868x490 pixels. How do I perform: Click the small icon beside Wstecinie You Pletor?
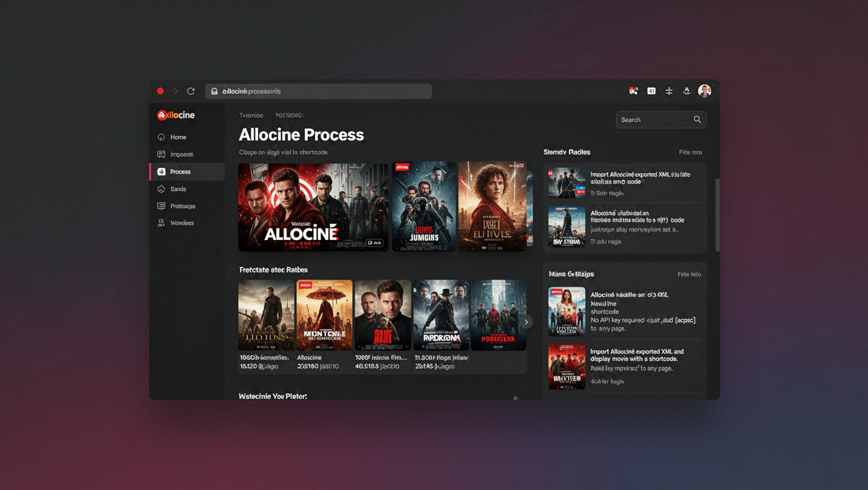tap(516, 398)
